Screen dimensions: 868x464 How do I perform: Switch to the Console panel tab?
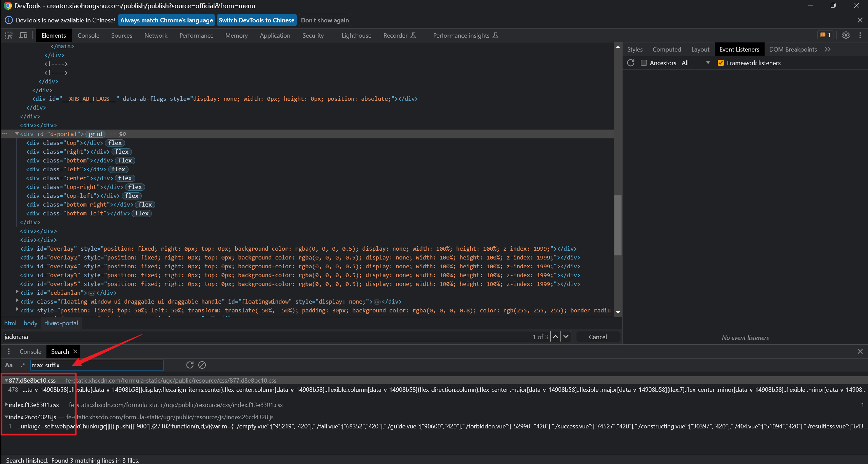point(88,35)
